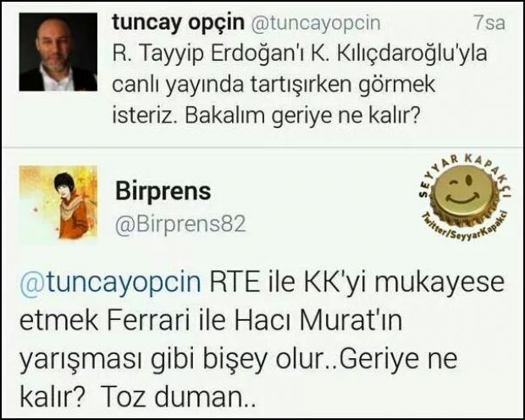Click the tuncay opçin display name
This screenshot has height=420, width=525.
[x=178, y=23]
